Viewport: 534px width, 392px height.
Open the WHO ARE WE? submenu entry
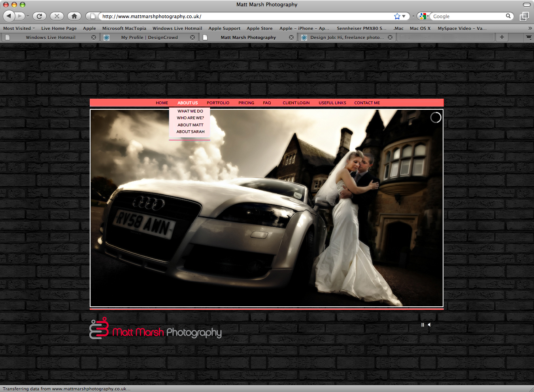point(191,118)
